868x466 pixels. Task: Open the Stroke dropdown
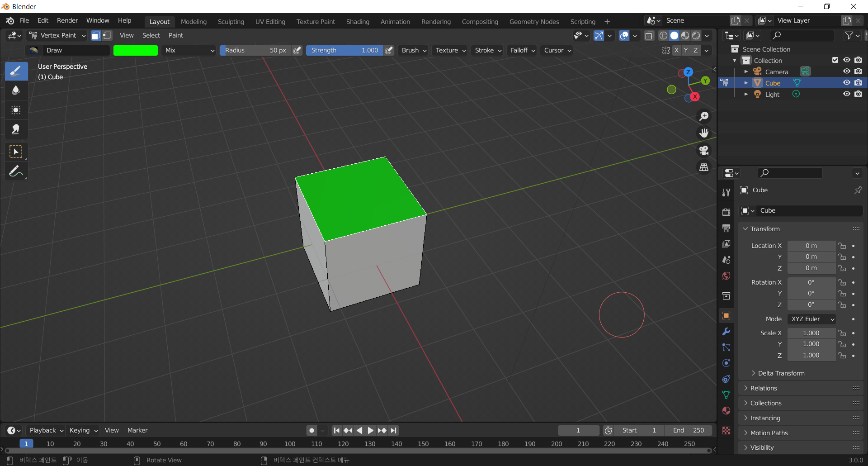[488, 50]
